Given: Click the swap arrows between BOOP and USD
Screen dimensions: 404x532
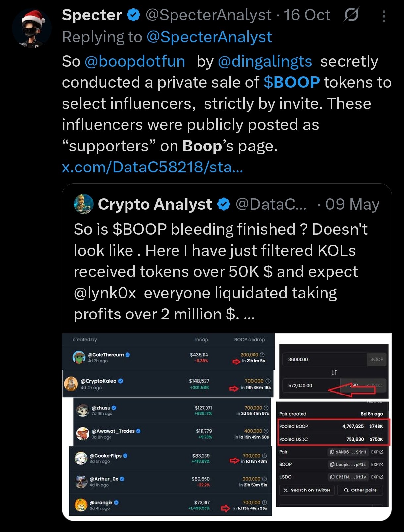Looking at the screenshot, I should pyautogui.click(x=334, y=372).
